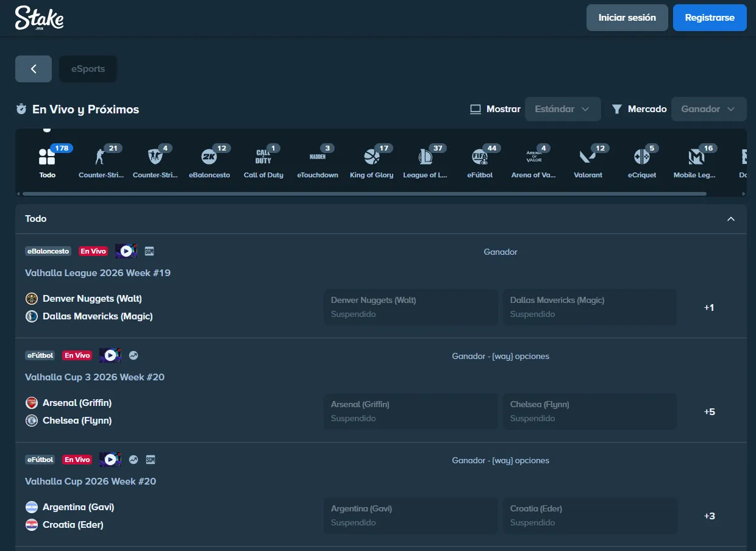Expand +1 more markets for Denver Nuggets match
756x551 pixels.
[709, 308]
